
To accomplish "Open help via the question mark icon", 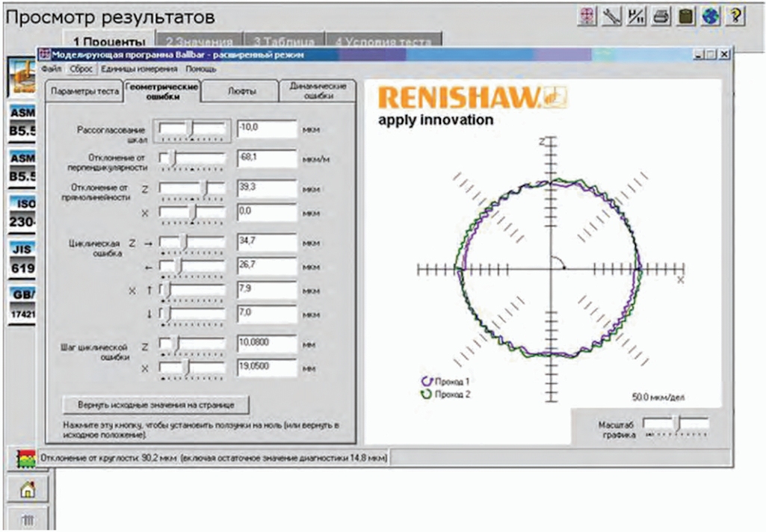I will click(x=735, y=16).
